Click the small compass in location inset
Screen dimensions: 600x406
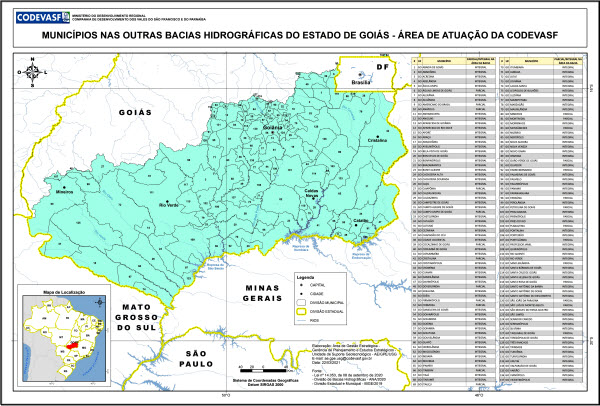tap(100, 302)
